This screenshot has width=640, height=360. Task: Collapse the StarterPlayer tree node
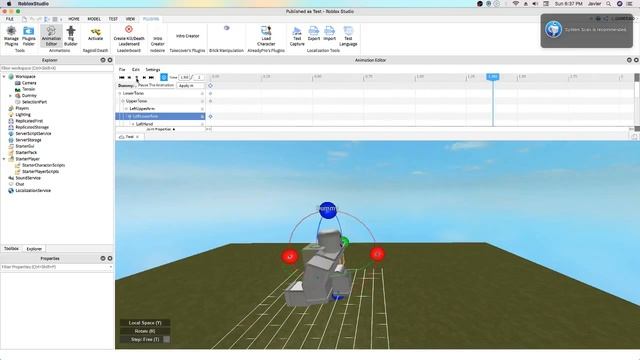[x=4, y=159]
